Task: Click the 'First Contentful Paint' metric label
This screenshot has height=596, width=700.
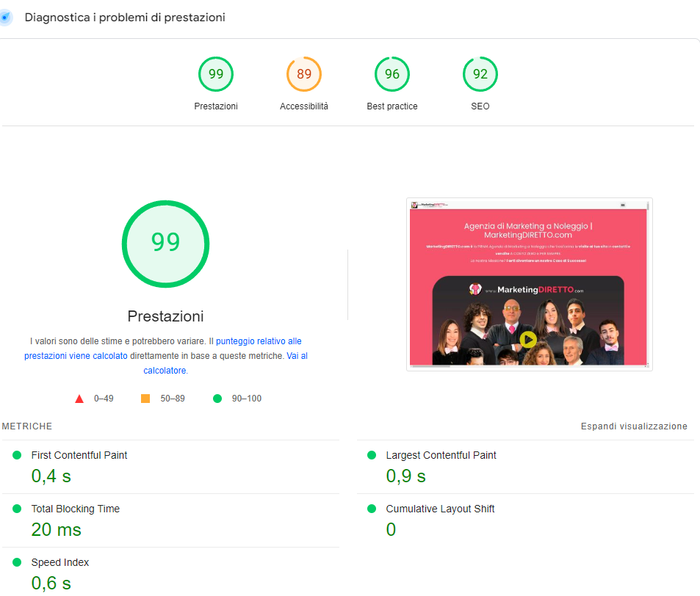Action: [79, 455]
